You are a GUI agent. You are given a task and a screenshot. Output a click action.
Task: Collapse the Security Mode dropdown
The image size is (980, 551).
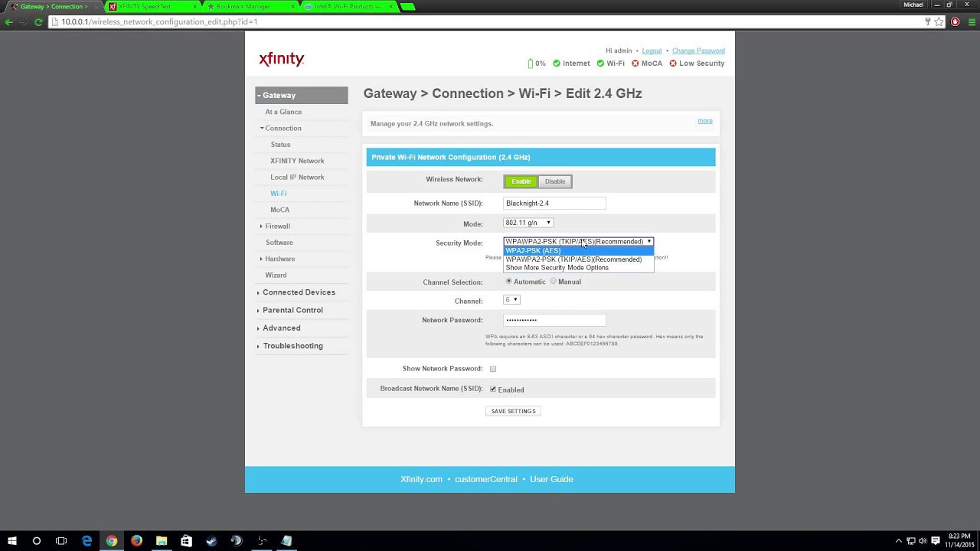pyautogui.click(x=578, y=242)
